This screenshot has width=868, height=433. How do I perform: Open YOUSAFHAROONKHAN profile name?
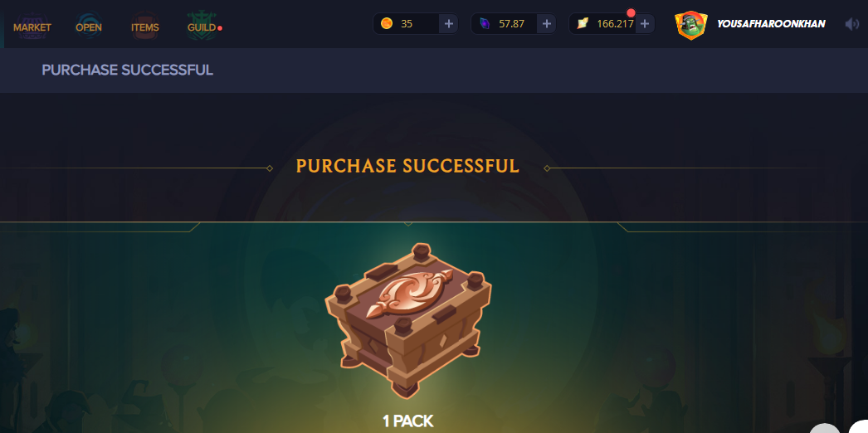point(771,24)
